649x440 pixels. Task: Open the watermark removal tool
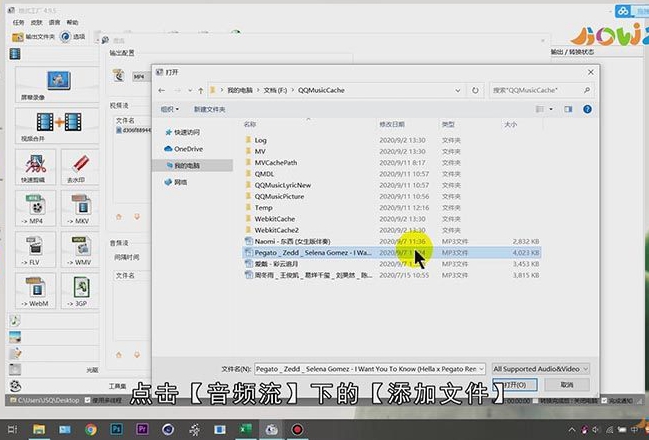click(x=80, y=167)
